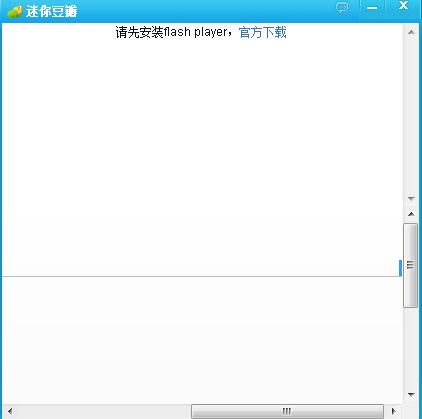Open the speech bubble feedback icon
The height and width of the screenshot is (419, 422).
tap(342, 7)
